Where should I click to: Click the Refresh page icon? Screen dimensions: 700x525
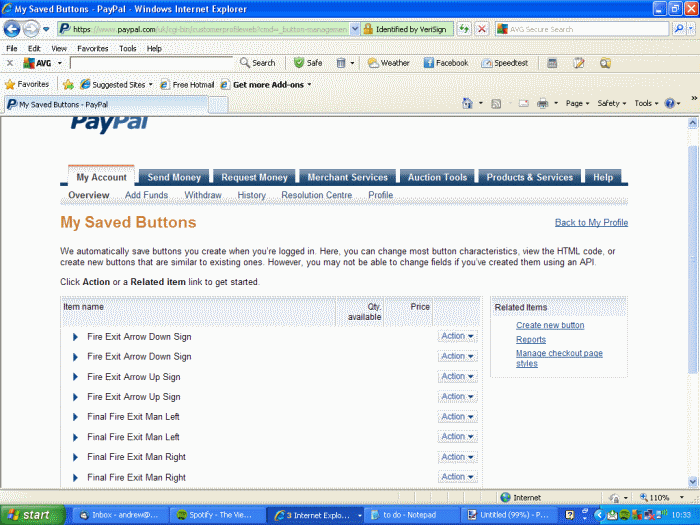(x=465, y=29)
